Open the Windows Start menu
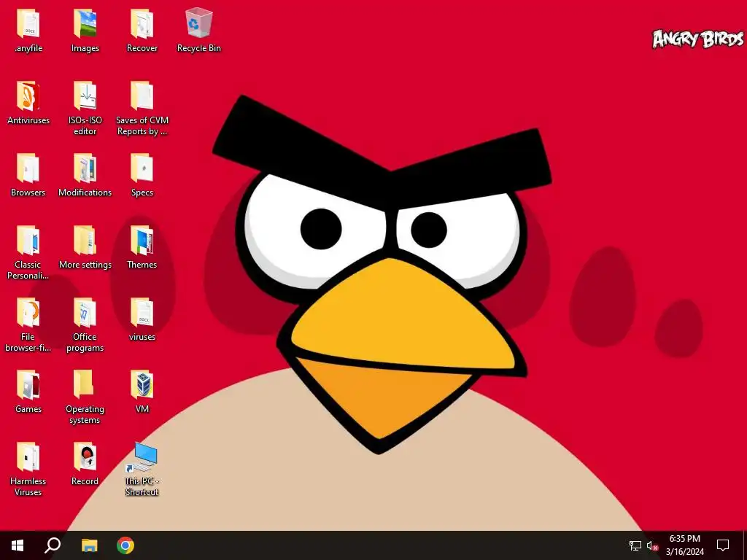Viewport: 747px width, 560px height. point(18,545)
